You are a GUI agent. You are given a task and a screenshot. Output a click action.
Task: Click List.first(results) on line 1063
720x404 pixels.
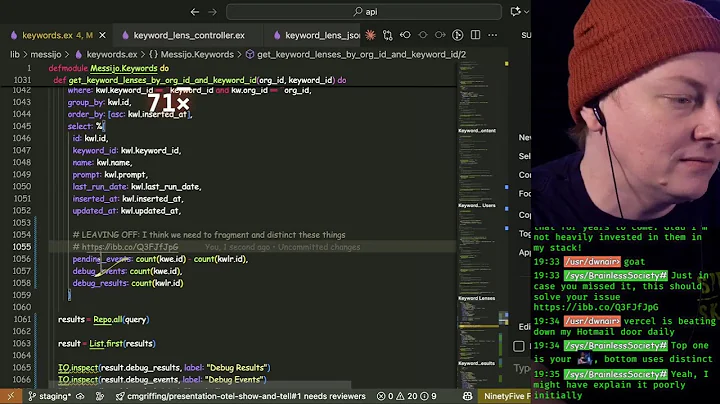click(122, 344)
